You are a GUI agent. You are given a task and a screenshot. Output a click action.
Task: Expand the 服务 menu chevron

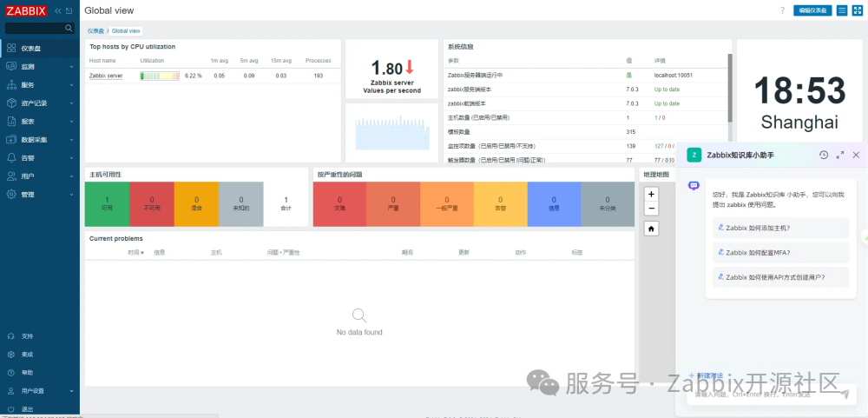click(x=72, y=85)
